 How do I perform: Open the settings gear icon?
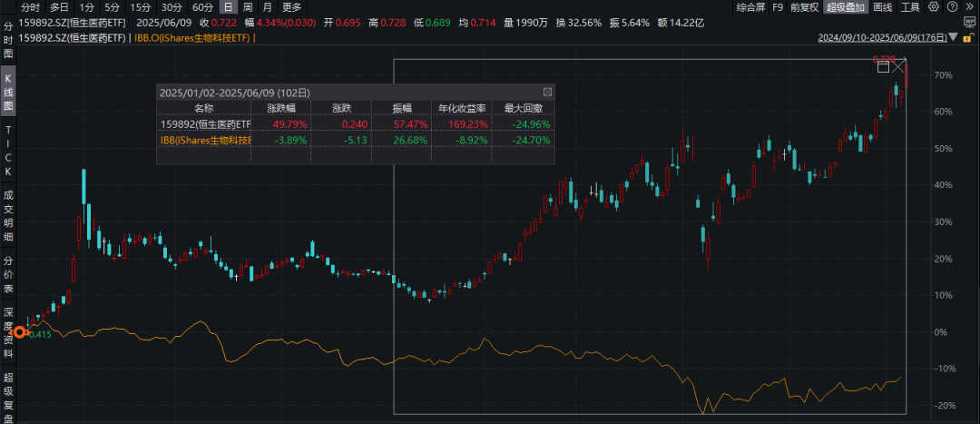coord(933,7)
